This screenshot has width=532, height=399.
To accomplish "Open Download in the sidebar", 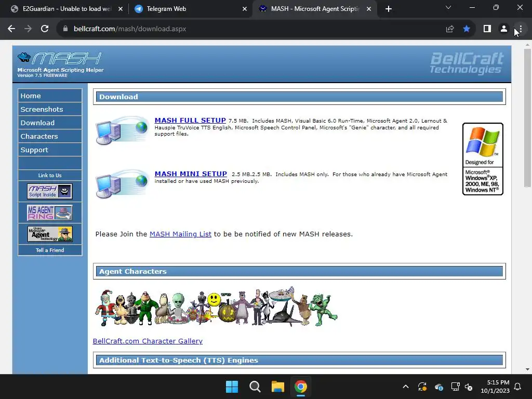I will pos(50,123).
